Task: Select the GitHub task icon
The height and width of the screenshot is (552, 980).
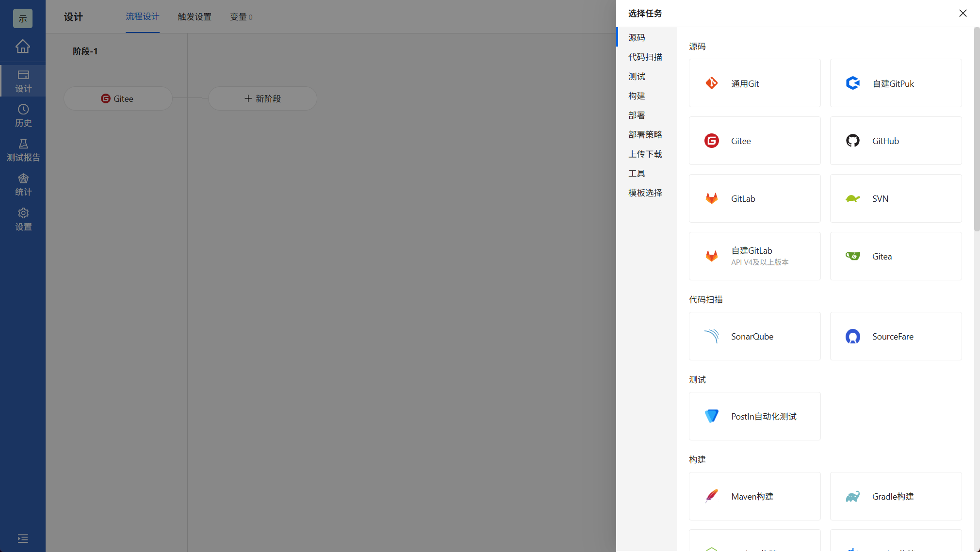Action: coord(853,141)
